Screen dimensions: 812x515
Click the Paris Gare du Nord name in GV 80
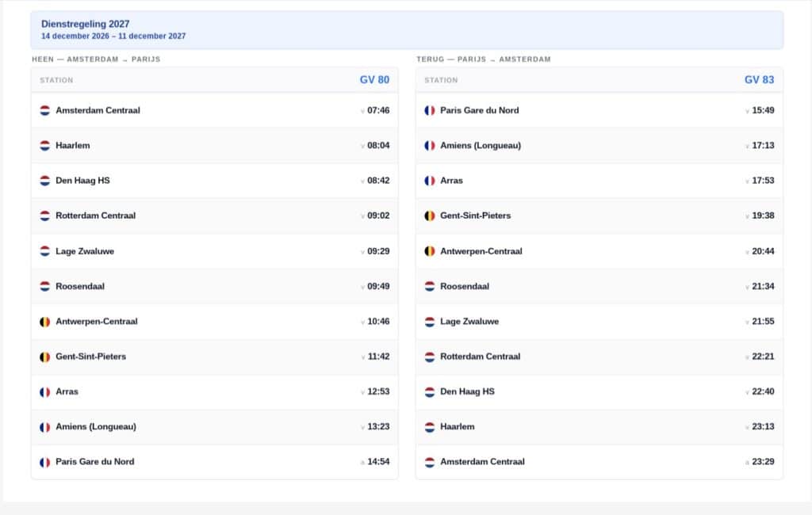(95, 462)
